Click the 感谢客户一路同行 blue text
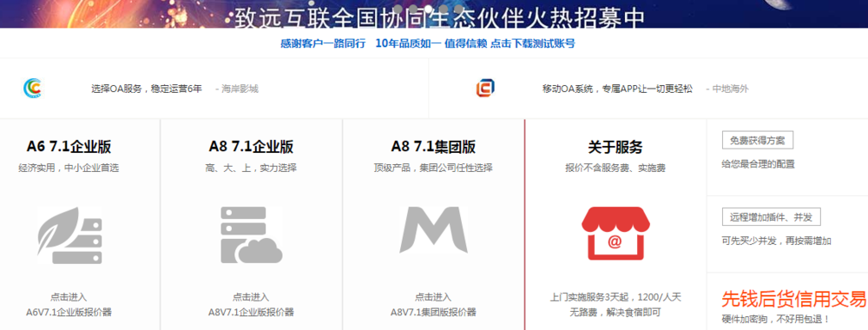Screen dimensions: 868x330 pyautogui.click(x=323, y=43)
